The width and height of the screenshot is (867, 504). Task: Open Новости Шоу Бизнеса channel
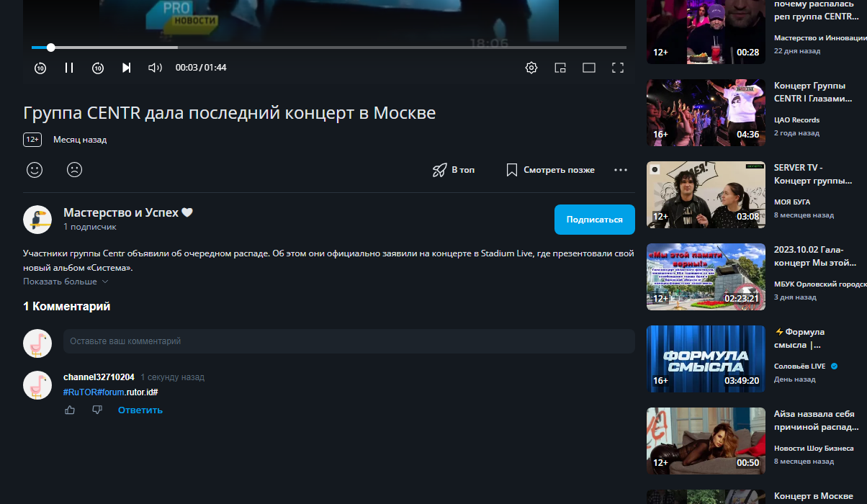814,449
